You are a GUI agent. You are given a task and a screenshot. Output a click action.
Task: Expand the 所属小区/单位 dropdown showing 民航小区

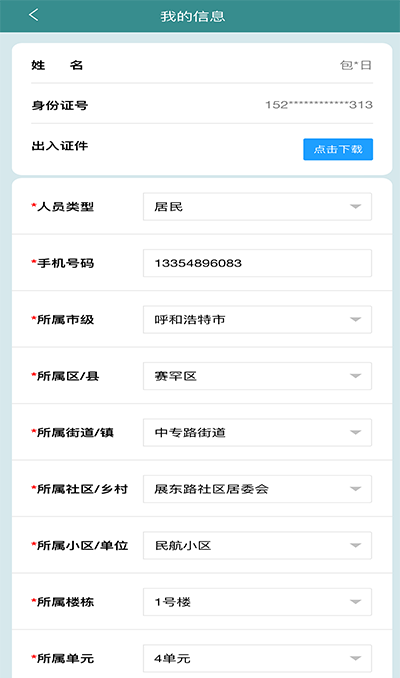pyautogui.click(x=257, y=545)
